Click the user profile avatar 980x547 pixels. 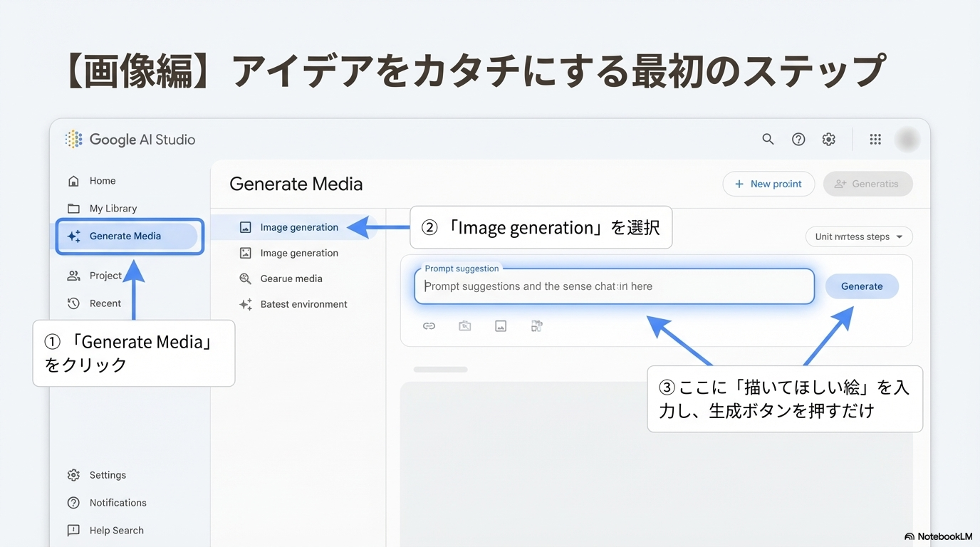point(907,140)
